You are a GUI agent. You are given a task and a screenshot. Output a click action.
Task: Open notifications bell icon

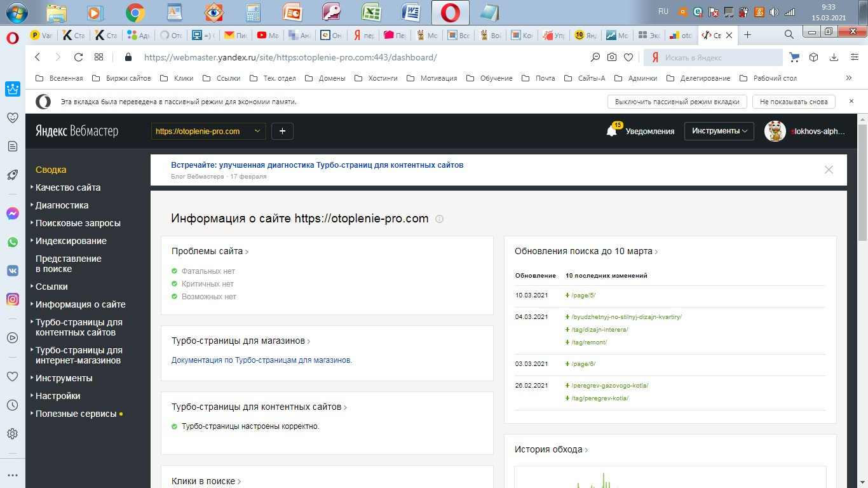612,131
